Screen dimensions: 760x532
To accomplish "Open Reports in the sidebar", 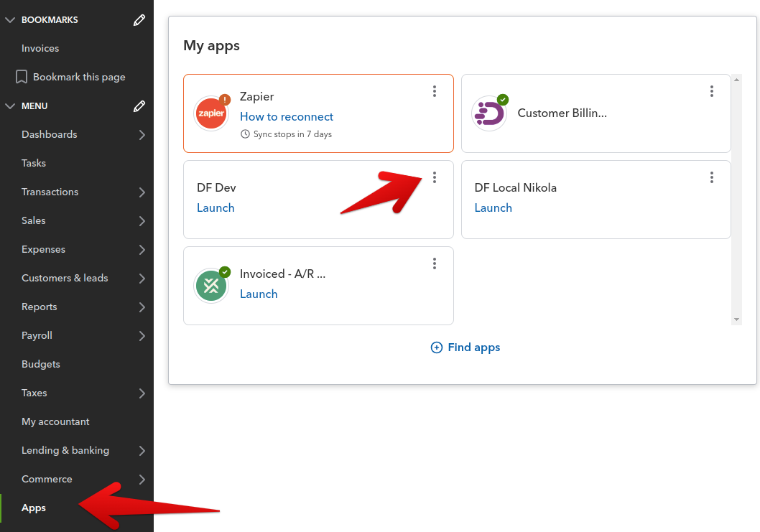I will pyautogui.click(x=40, y=307).
